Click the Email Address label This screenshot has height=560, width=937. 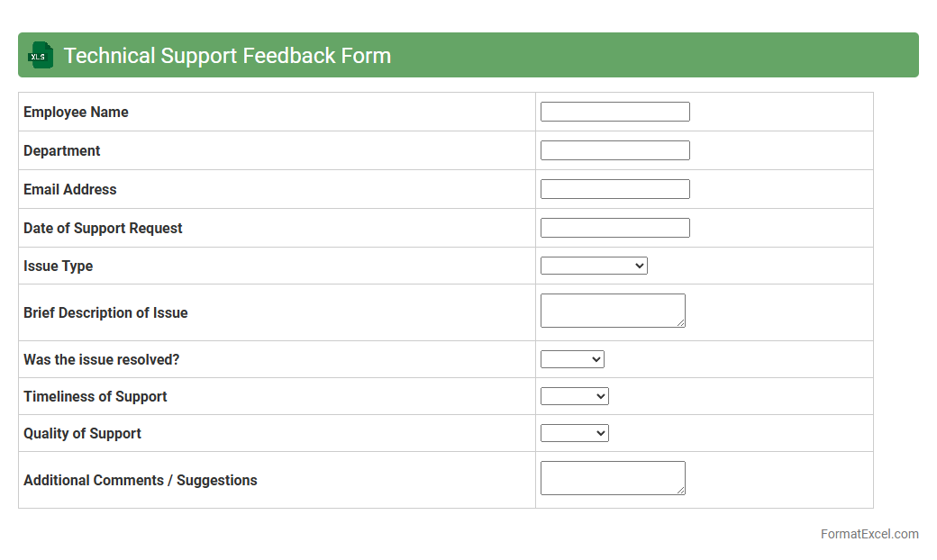[70, 189]
